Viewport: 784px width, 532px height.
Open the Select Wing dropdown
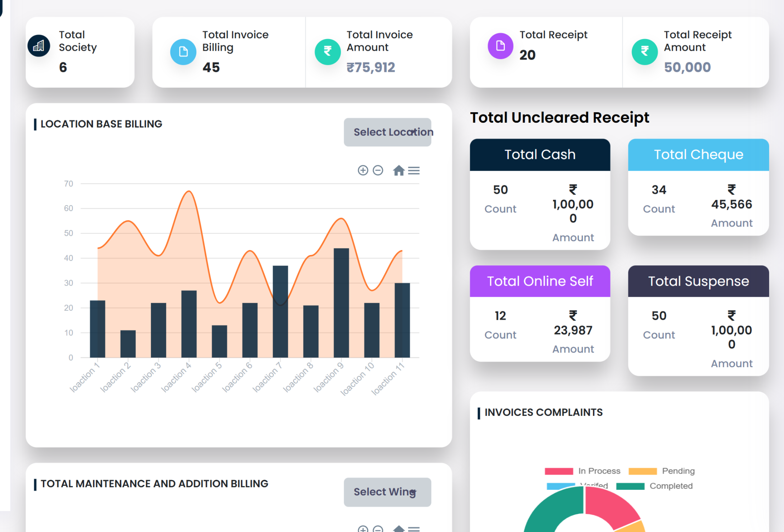[387, 492]
